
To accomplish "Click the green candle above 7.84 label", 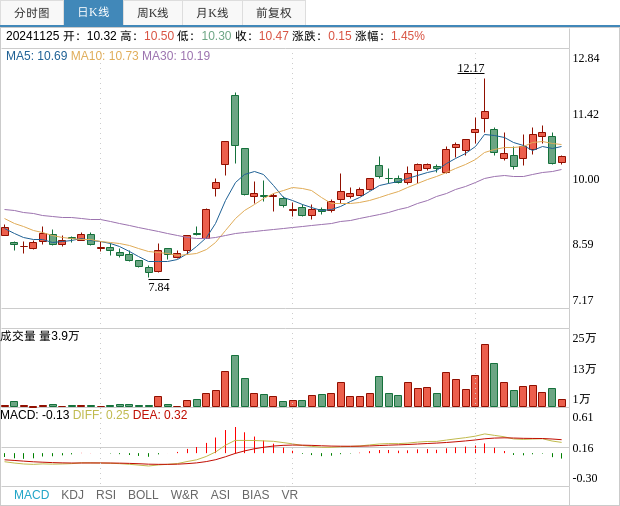I will pyautogui.click(x=149, y=271).
